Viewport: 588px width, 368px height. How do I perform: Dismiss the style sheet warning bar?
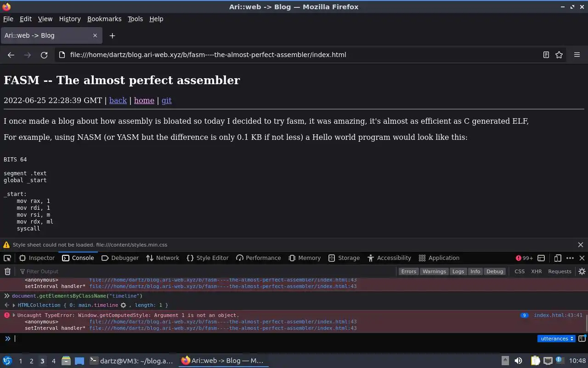[581, 245]
